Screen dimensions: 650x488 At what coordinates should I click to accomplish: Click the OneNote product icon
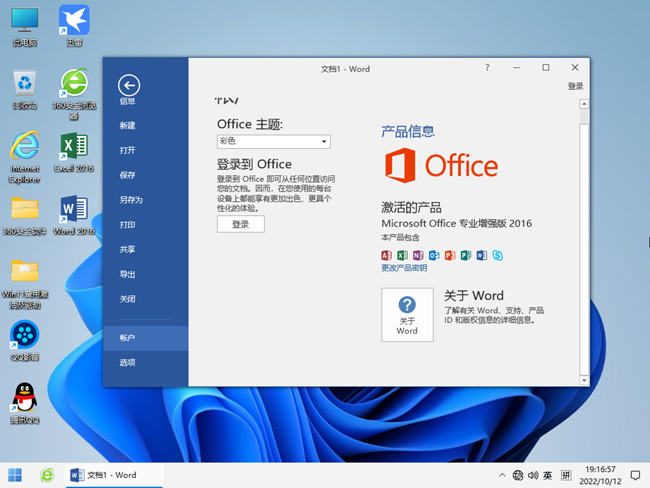pyautogui.click(x=418, y=255)
